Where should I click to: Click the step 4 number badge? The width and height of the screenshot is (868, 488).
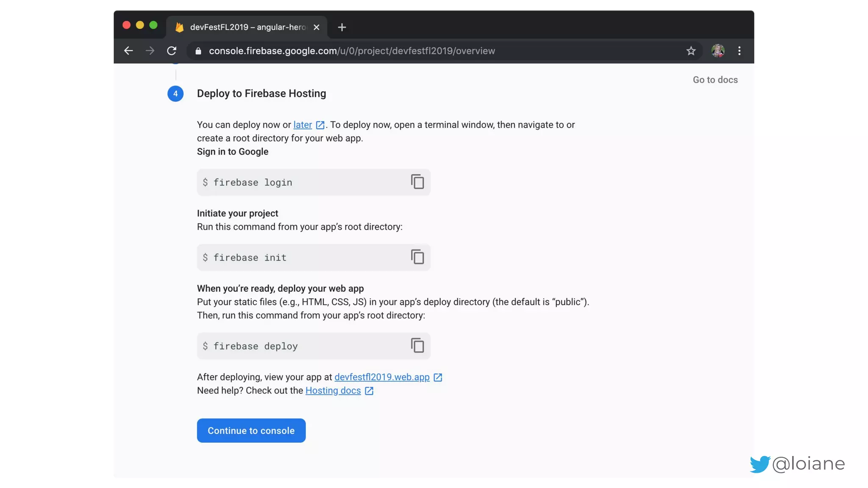click(x=175, y=94)
